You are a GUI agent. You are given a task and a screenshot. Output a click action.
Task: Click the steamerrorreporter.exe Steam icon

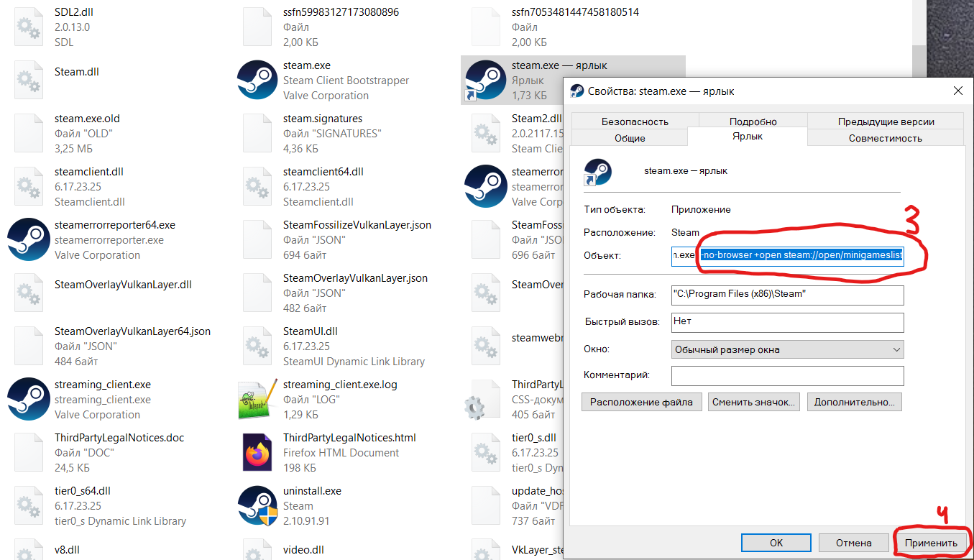tap(486, 186)
